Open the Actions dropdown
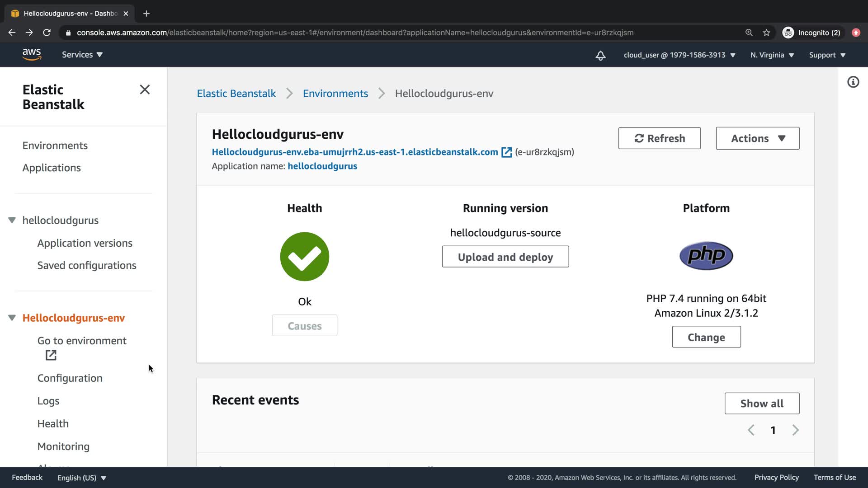This screenshot has width=868, height=488. (757, 138)
